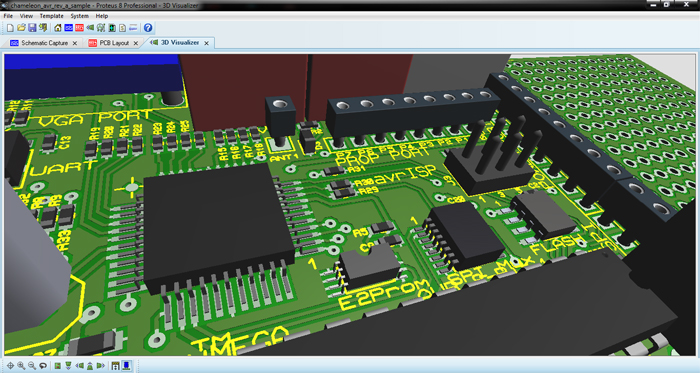Select the navigate crosshair tool at bottom

point(10,366)
